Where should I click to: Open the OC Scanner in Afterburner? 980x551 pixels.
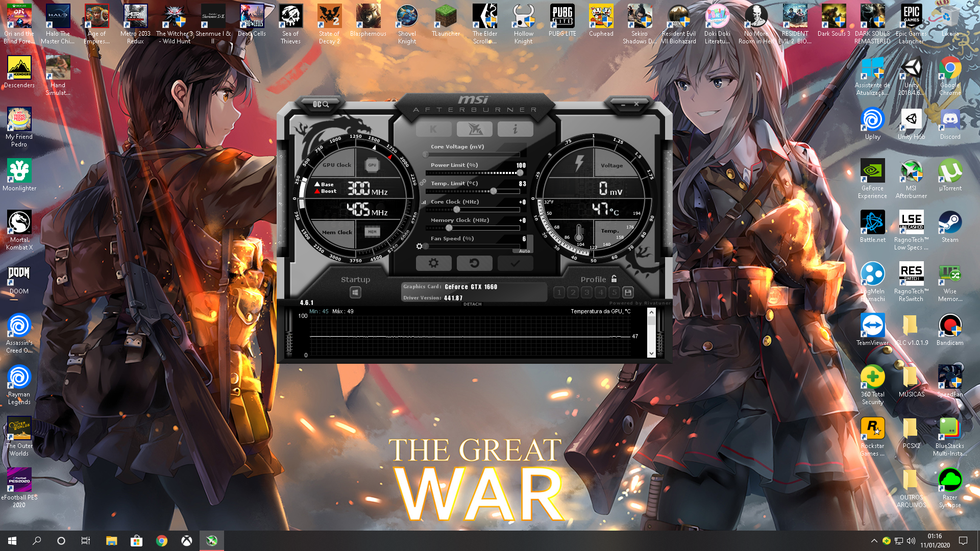coord(321,104)
